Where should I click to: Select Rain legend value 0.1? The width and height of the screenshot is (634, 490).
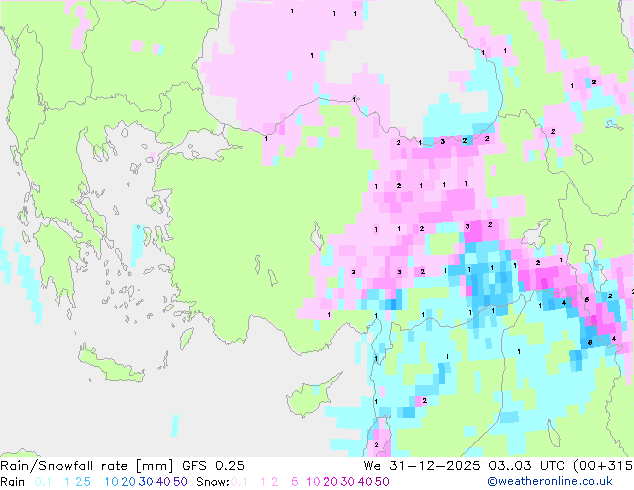pyautogui.click(x=43, y=482)
